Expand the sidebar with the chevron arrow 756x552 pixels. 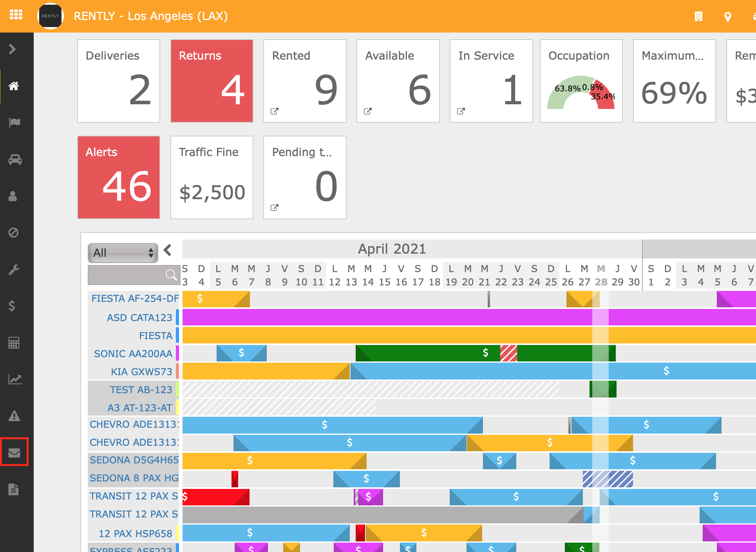[x=13, y=49]
